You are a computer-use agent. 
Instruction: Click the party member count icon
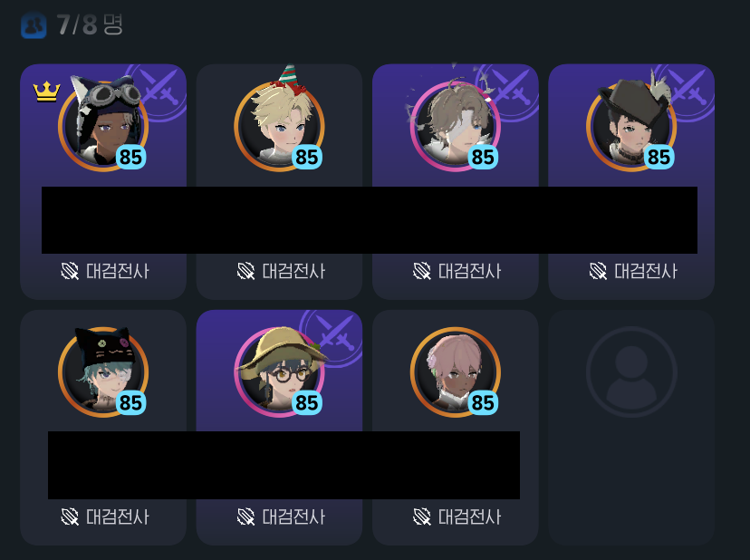click(34, 24)
